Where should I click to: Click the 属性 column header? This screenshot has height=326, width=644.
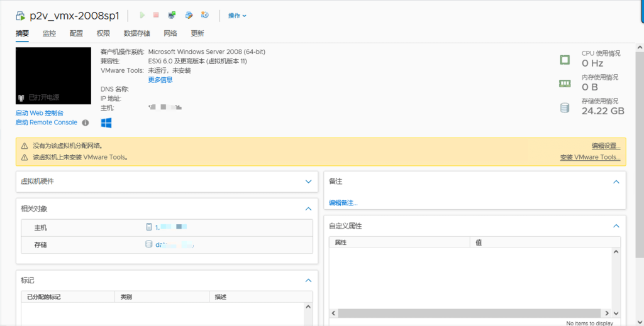click(x=399, y=242)
